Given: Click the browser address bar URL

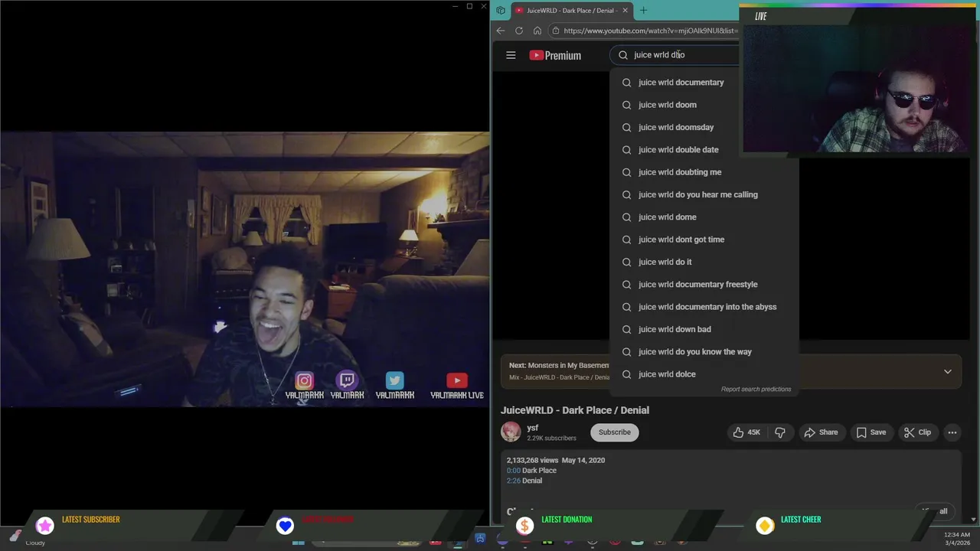Looking at the screenshot, I should point(651,31).
